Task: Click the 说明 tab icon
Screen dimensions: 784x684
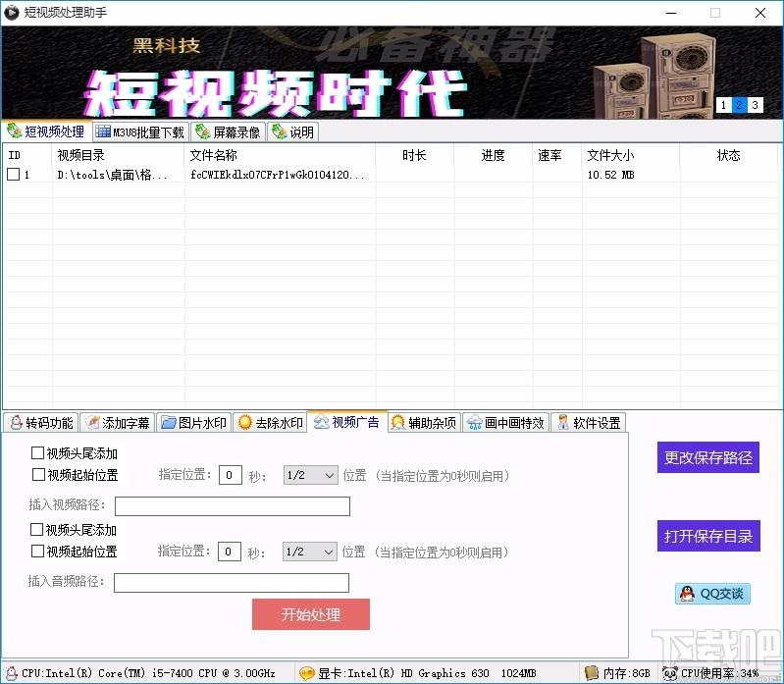Action: tap(279, 132)
